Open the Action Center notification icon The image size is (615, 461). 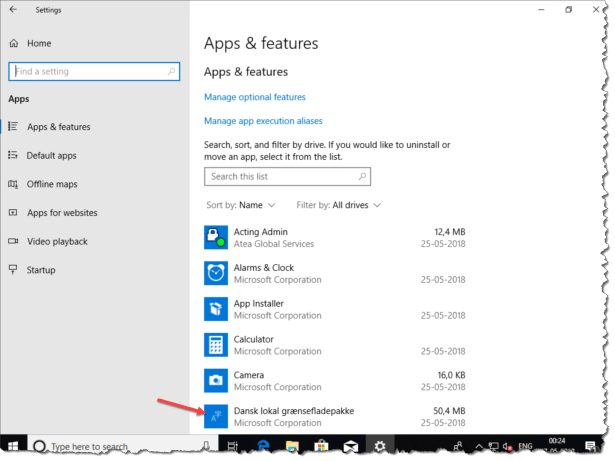pos(590,446)
